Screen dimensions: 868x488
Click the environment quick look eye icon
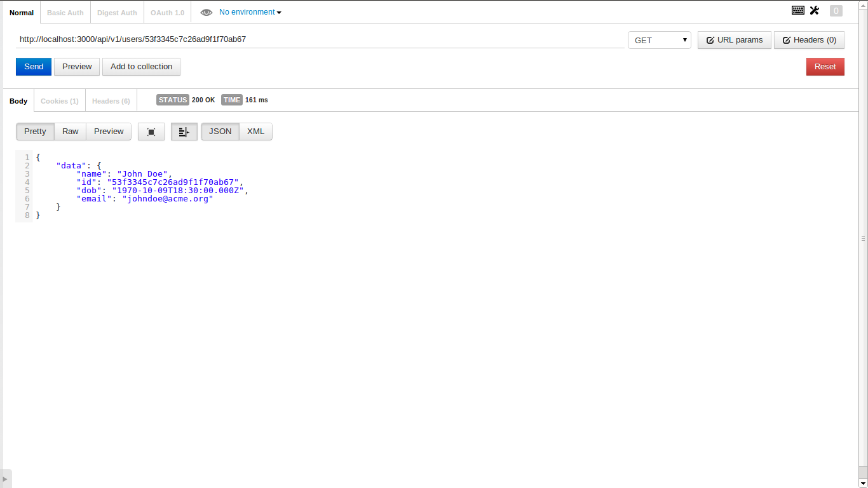coord(207,12)
